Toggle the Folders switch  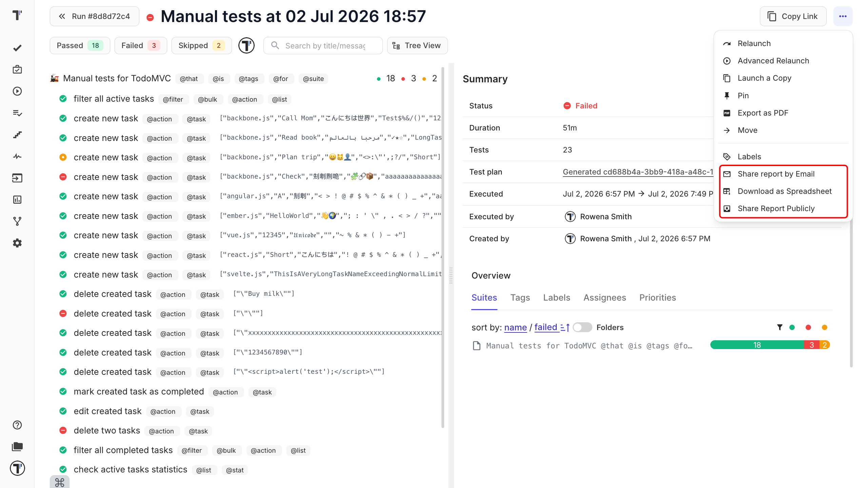582,327
